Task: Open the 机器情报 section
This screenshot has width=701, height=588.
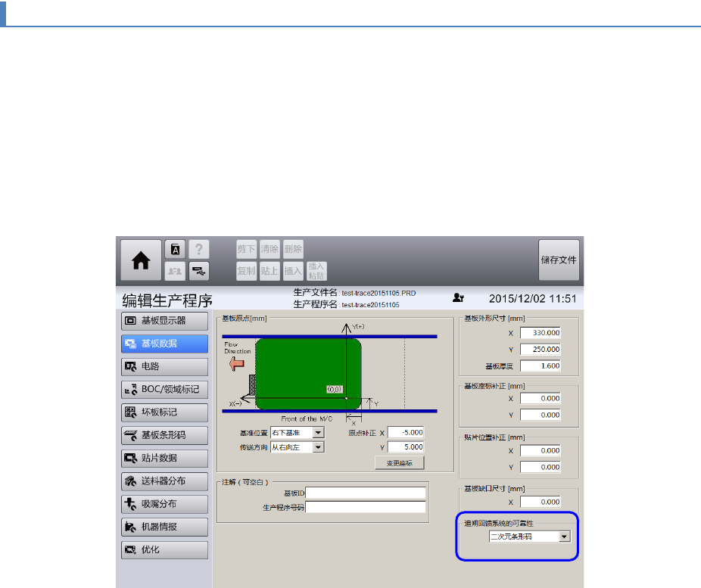Action: (x=164, y=527)
